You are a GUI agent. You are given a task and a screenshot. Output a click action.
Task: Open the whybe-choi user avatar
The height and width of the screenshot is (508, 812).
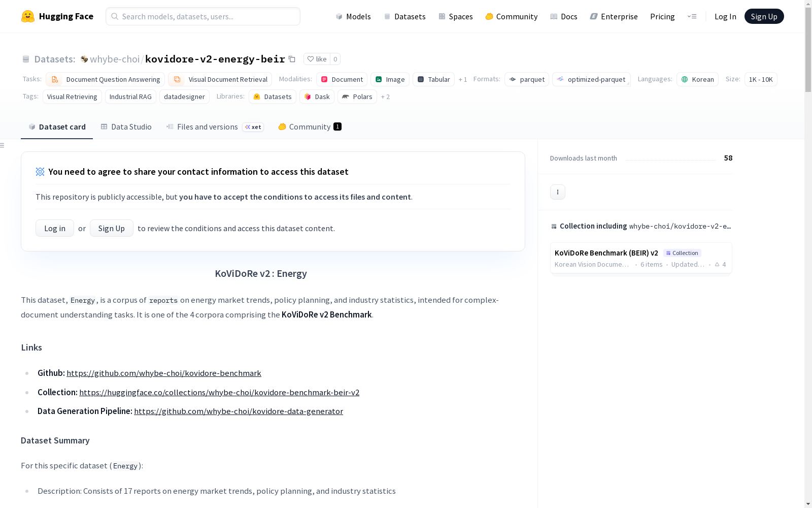tap(84, 59)
